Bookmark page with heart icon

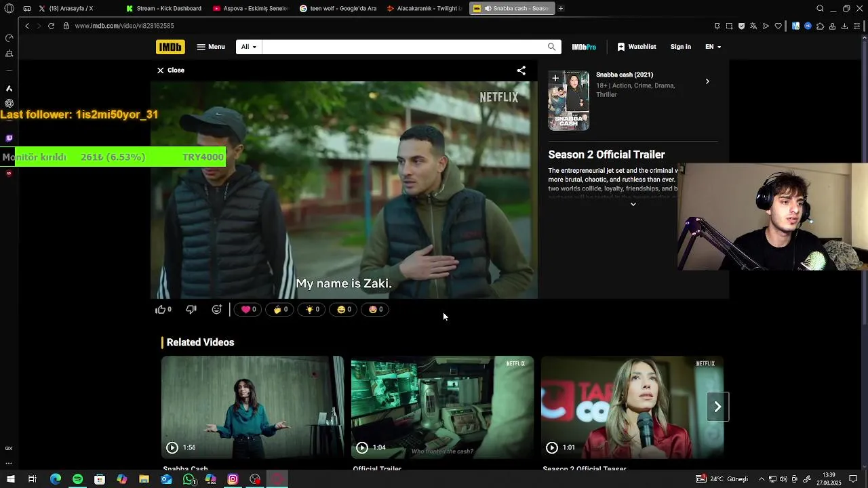[x=778, y=26]
